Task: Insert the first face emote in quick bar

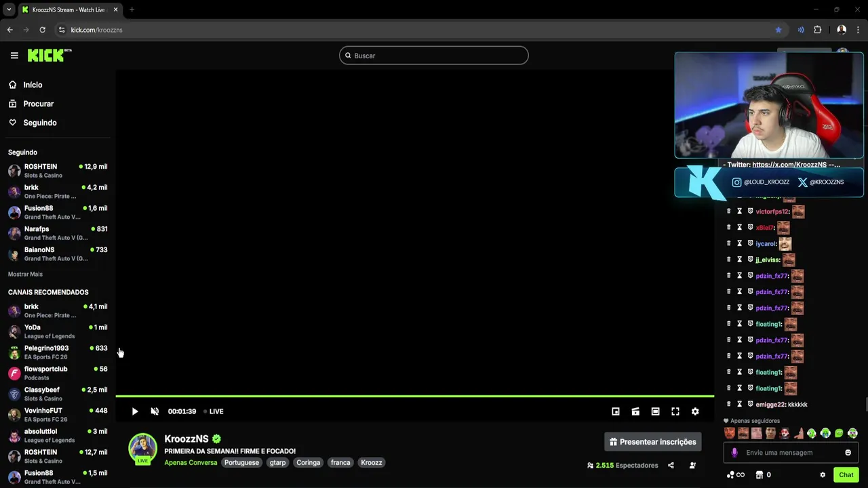Action: pos(730,433)
